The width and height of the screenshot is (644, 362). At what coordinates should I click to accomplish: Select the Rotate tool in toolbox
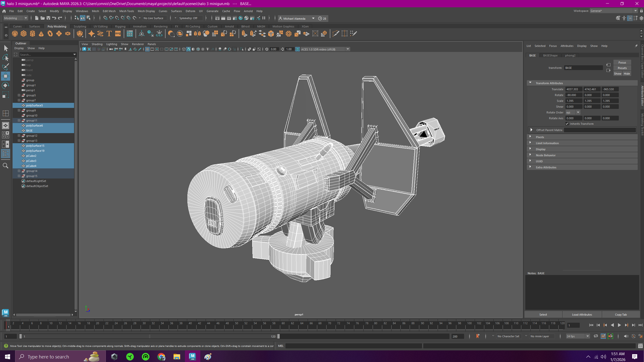tap(6, 85)
